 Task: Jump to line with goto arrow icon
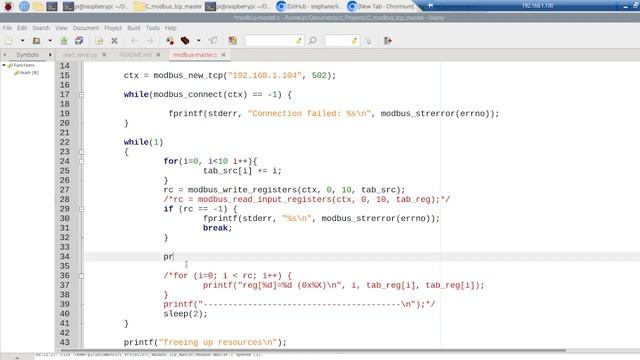tap(368, 41)
